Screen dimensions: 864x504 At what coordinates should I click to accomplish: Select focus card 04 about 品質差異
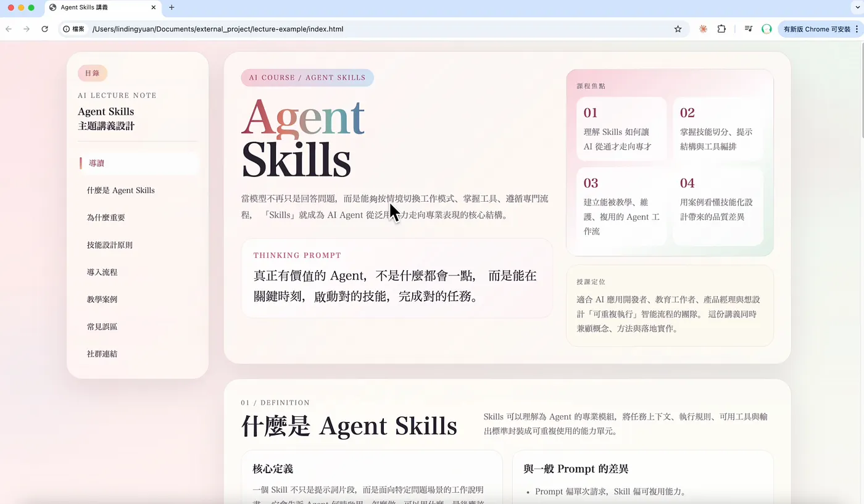coord(718,206)
